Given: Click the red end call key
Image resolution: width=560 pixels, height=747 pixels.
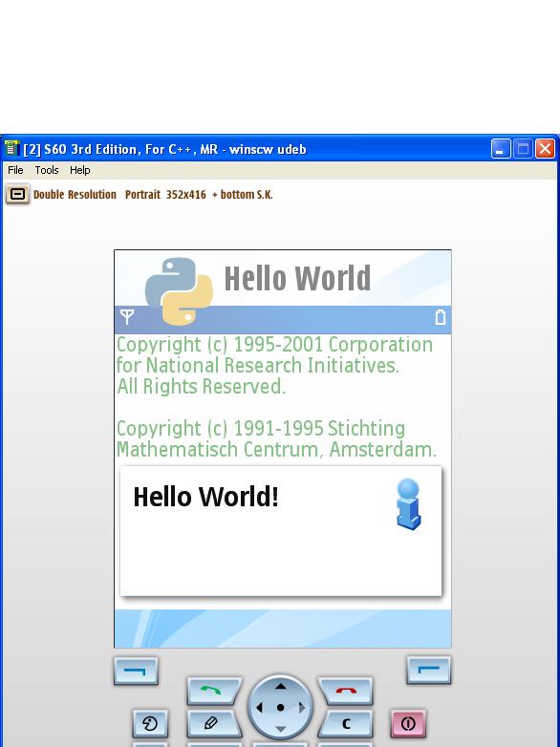Looking at the screenshot, I should [x=346, y=691].
